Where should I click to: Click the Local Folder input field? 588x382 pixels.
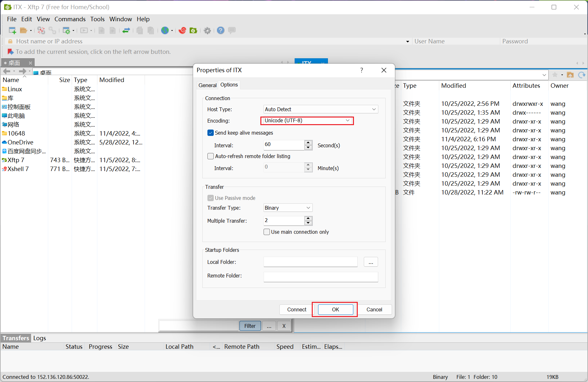tap(310, 262)
